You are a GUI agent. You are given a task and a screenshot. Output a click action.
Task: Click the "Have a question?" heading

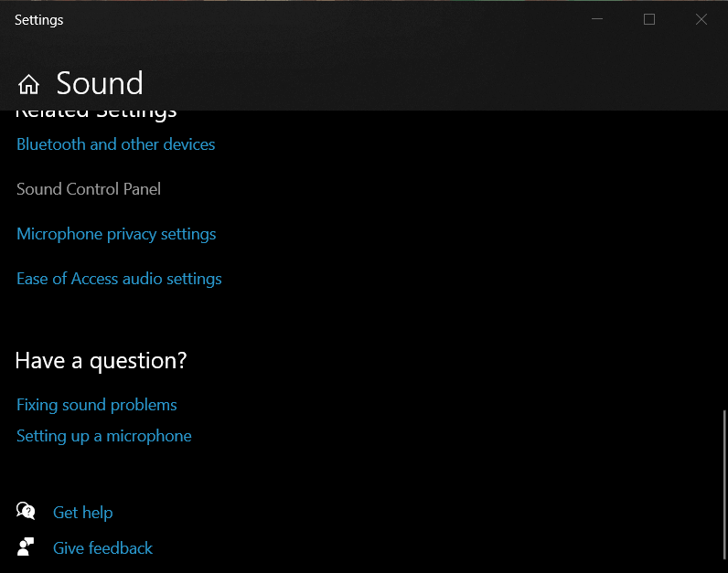tap(101, 361)
